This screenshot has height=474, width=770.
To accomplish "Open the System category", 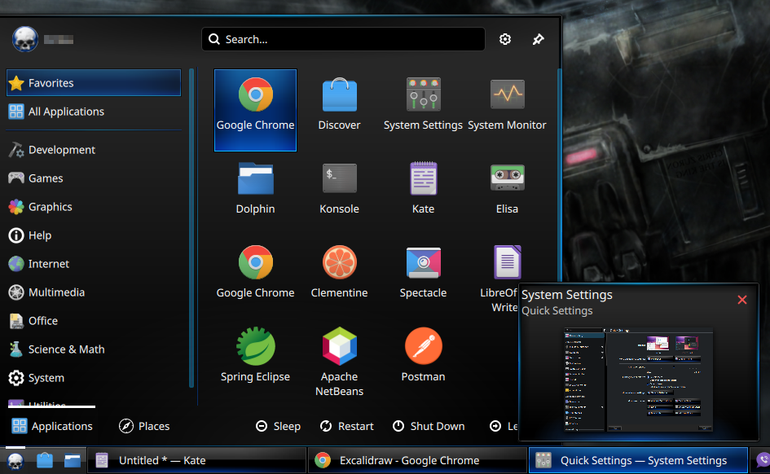I will (94, 378).
